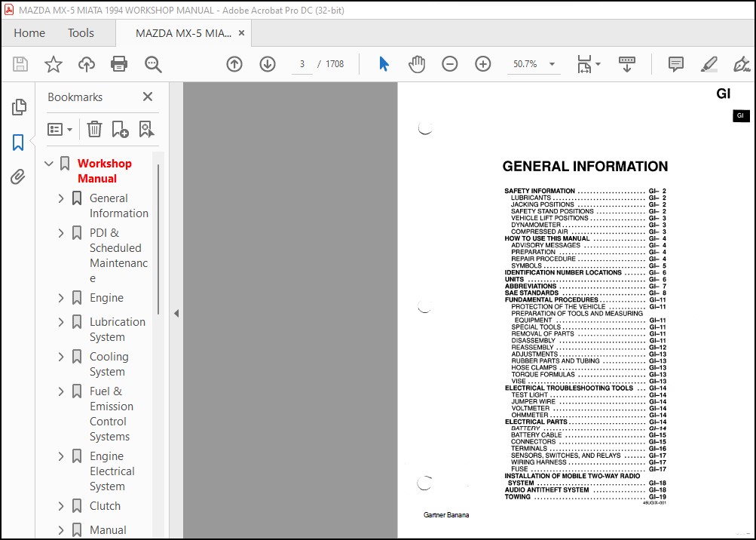The image size is (756, 540).
Task: Click the GENERAL INFORMATION page heading
Action: click(x=585, y=167)
